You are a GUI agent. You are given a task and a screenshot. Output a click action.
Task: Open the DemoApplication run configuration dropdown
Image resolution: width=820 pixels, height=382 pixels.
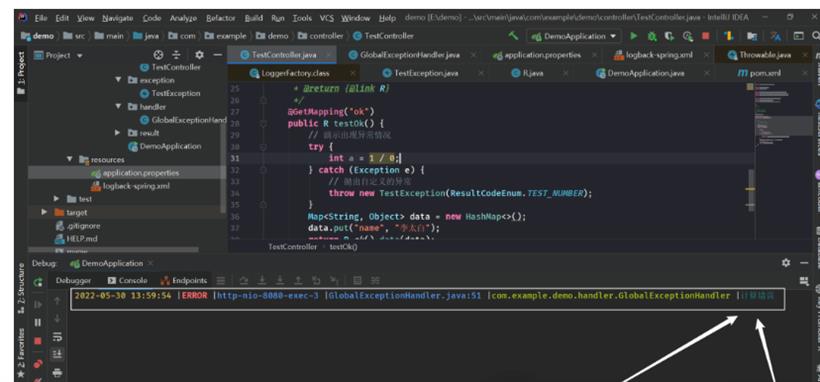[574, 36]
